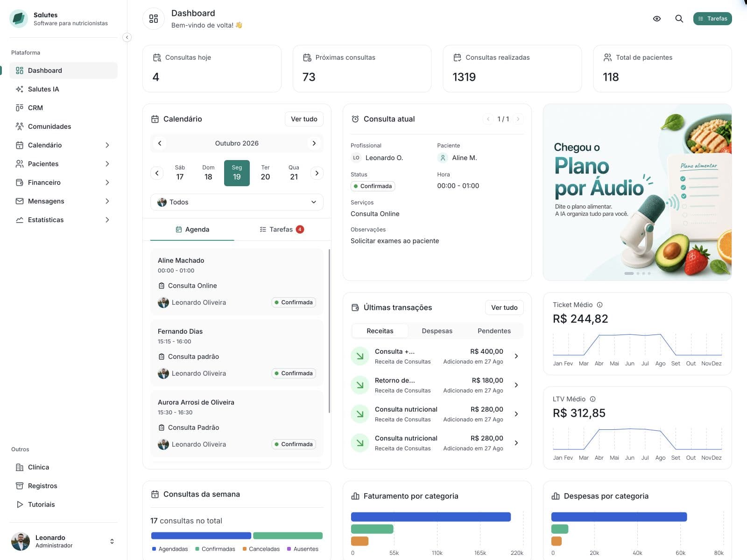747x560 pixels.
Task: Toggle the Ausentes legend series
Action: [303, 549]
